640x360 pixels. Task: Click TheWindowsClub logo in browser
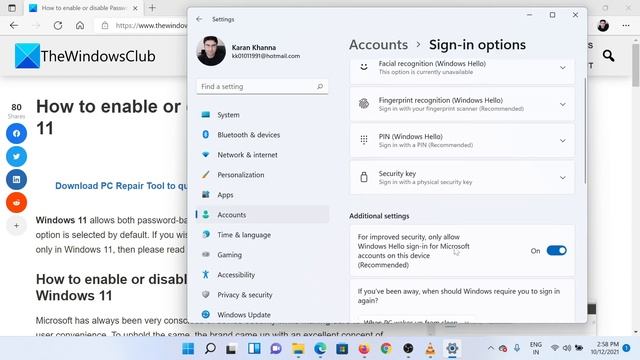click(x=85, y=56)
